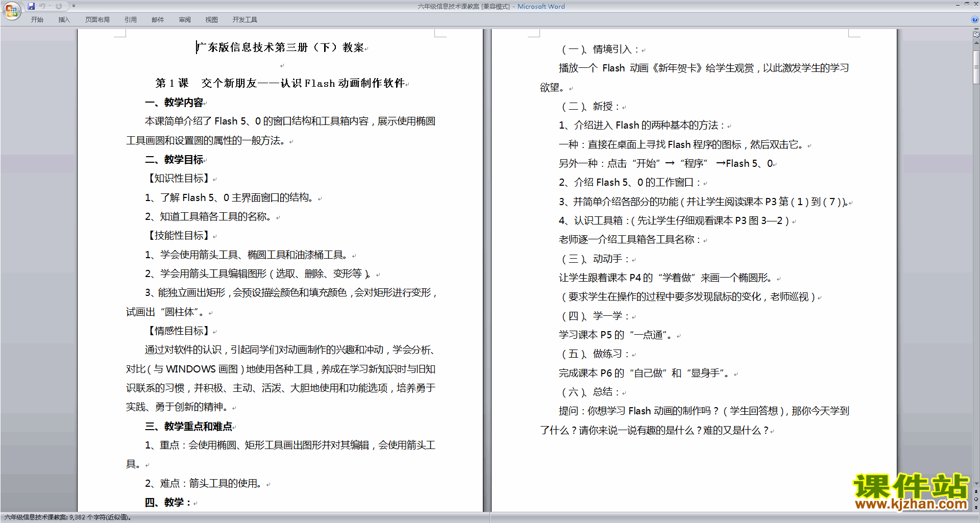Jump to next page double-arrow button
The height and width of the screenshot is (523, 980).
pos(976,508)
